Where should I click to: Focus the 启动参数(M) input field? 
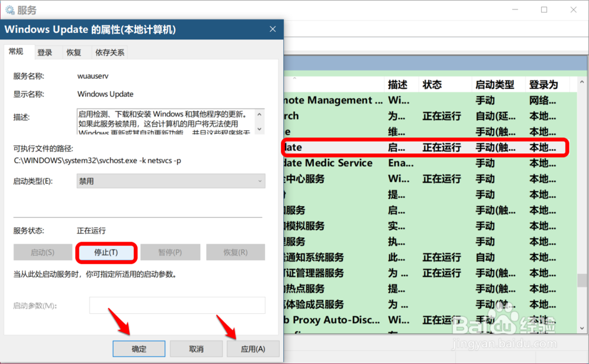point(177,306)
